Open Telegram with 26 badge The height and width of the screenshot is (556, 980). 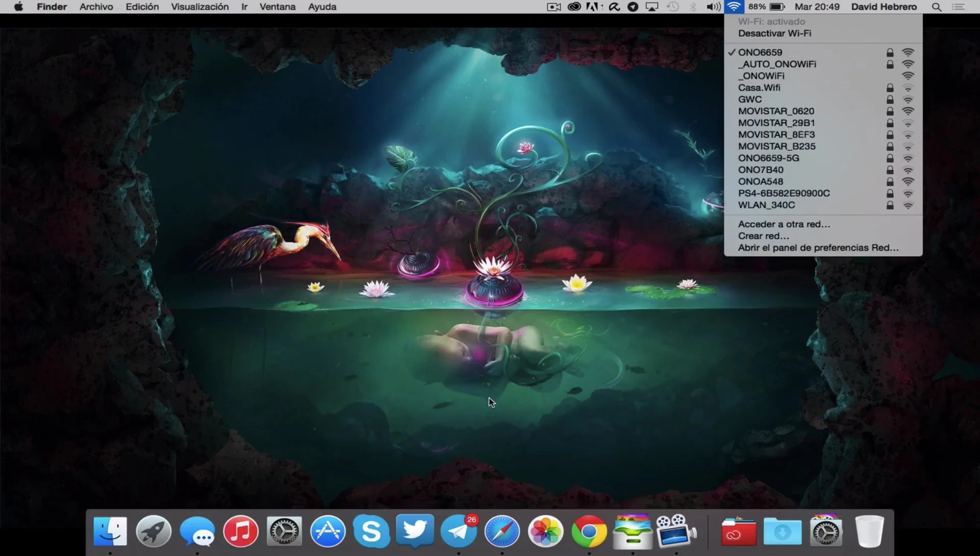[x=458, y=531]
